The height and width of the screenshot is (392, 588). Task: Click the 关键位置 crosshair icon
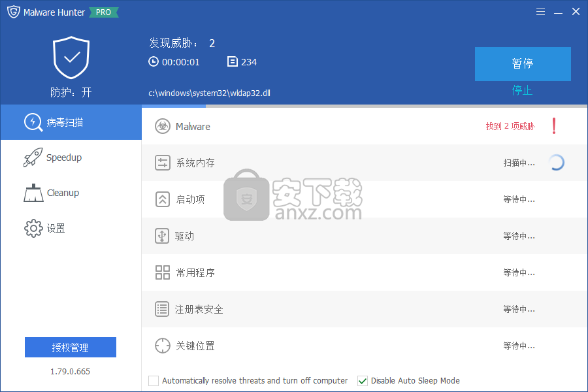[x=163, y=346]
